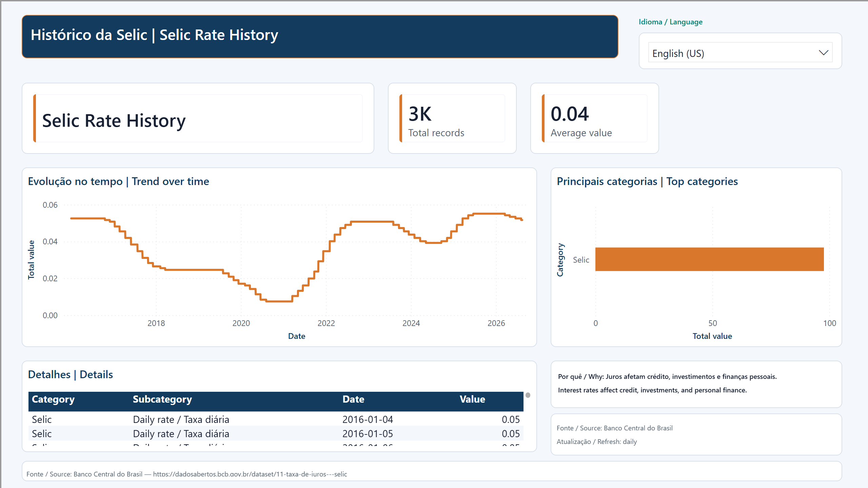Click the vertical 'Category' axis title of bar chart
The width and height of the screenshot is (868, 488).
(x=560, y=260)
